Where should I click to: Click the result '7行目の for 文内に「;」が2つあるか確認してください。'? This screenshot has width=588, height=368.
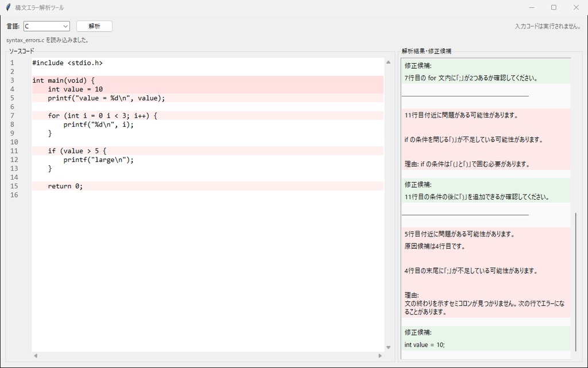coord(471,78)
